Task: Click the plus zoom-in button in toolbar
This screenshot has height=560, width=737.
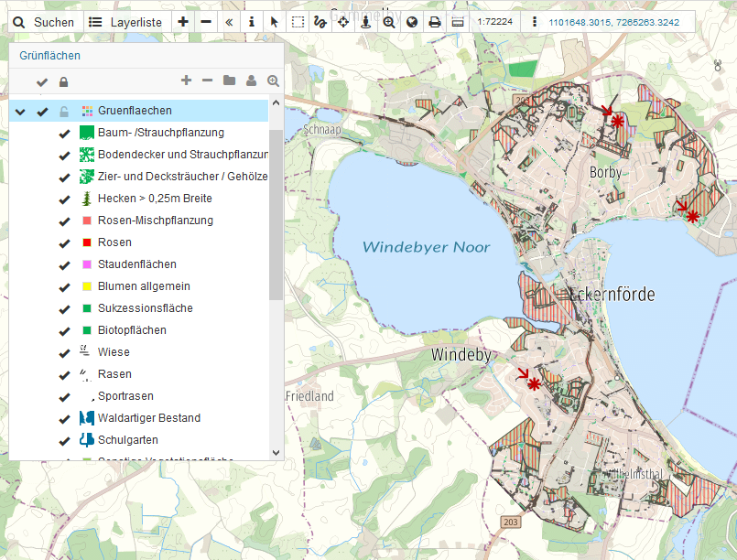Action: click(183, 21)
